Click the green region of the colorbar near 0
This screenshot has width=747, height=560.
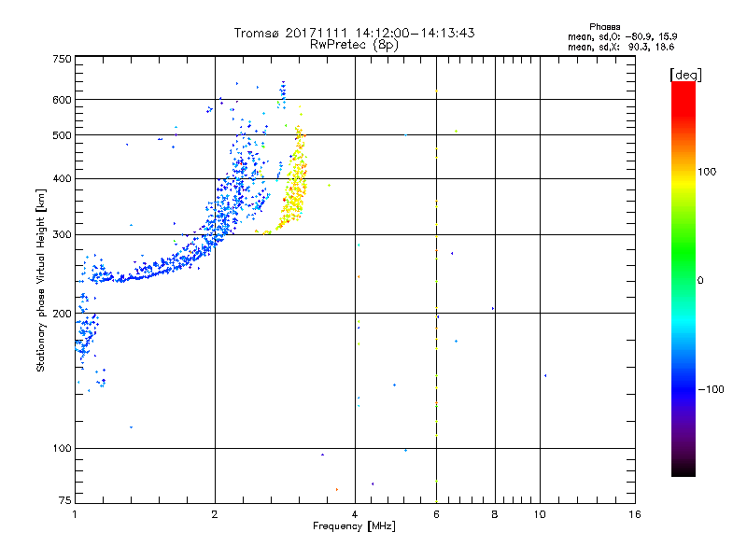(x=684, y=267)
